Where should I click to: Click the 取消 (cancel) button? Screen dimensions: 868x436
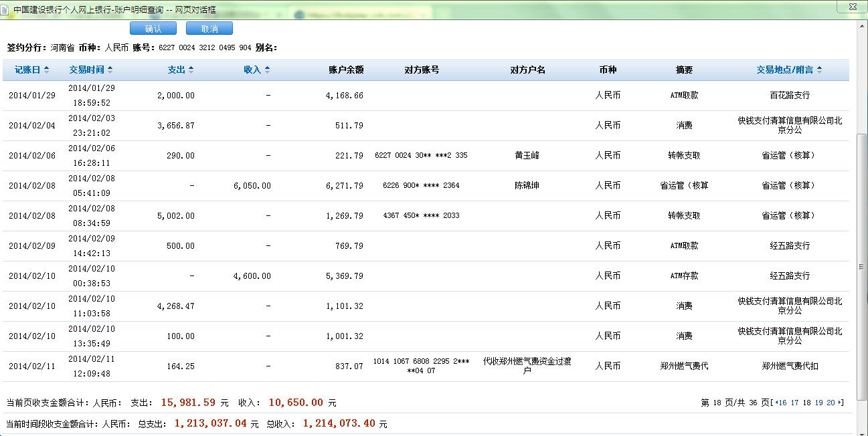tap(209, 29)
